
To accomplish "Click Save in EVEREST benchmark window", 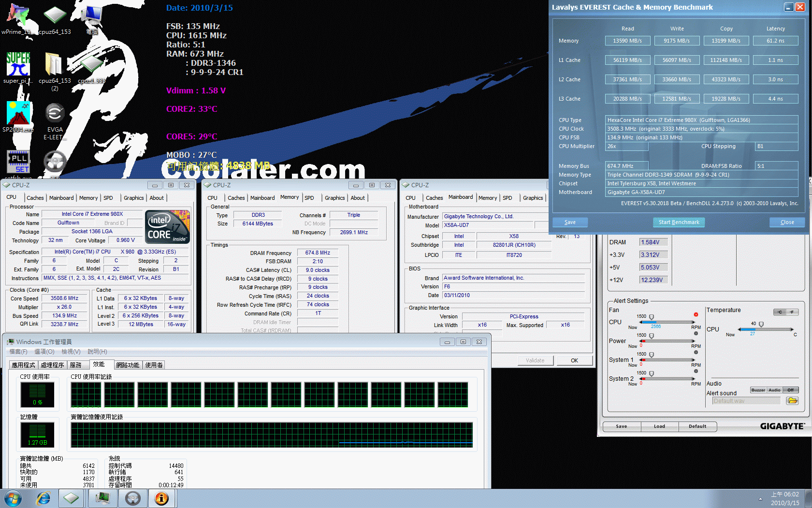I will (x=570, y=222).
